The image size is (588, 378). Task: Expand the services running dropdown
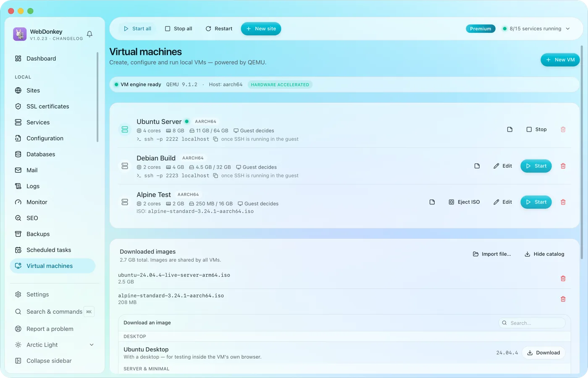click(x=536, y=29)
